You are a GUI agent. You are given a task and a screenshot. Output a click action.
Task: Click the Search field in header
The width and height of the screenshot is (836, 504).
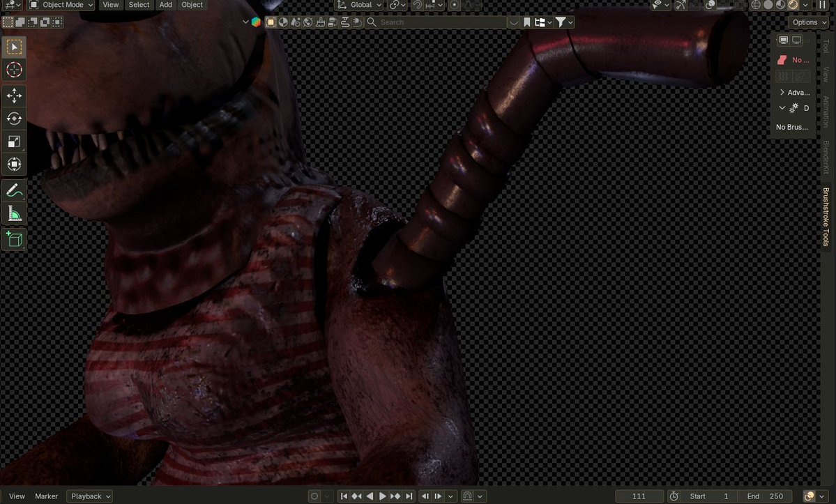point(436,22)
